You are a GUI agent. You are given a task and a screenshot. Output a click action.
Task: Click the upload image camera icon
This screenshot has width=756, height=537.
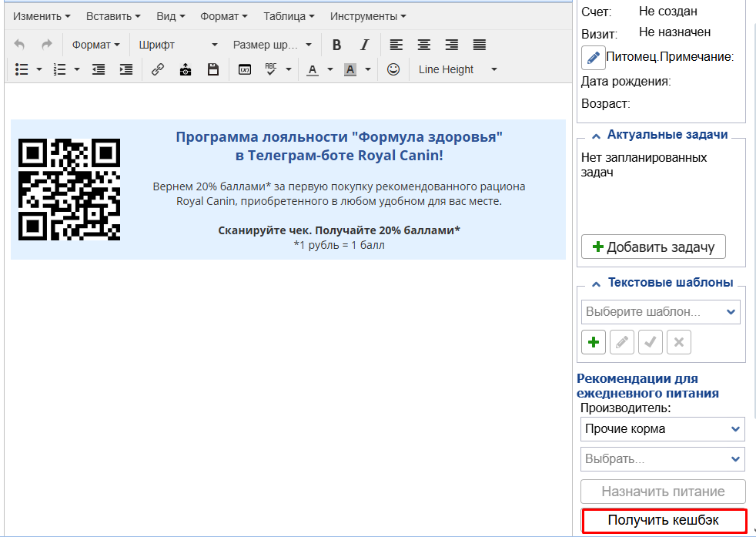pyautogui.click(x=186, y=69)
